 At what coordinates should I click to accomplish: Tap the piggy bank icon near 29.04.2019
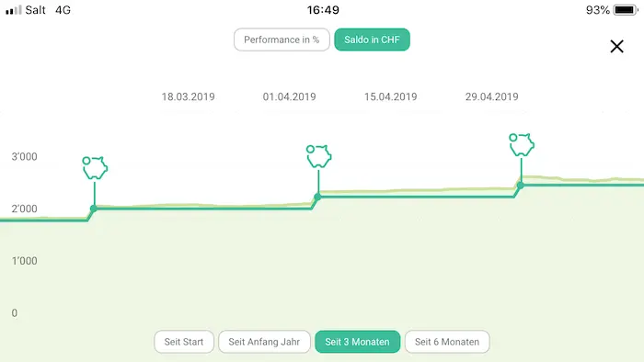click(522, 145)
